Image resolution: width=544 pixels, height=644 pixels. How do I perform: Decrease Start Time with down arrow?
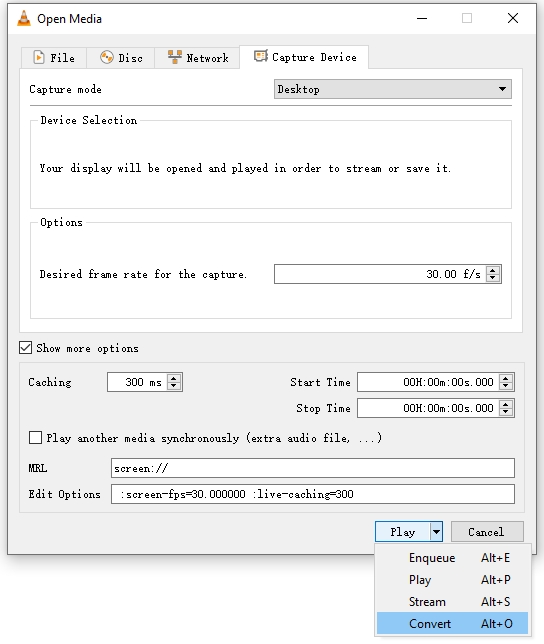(x=506, y=386)
